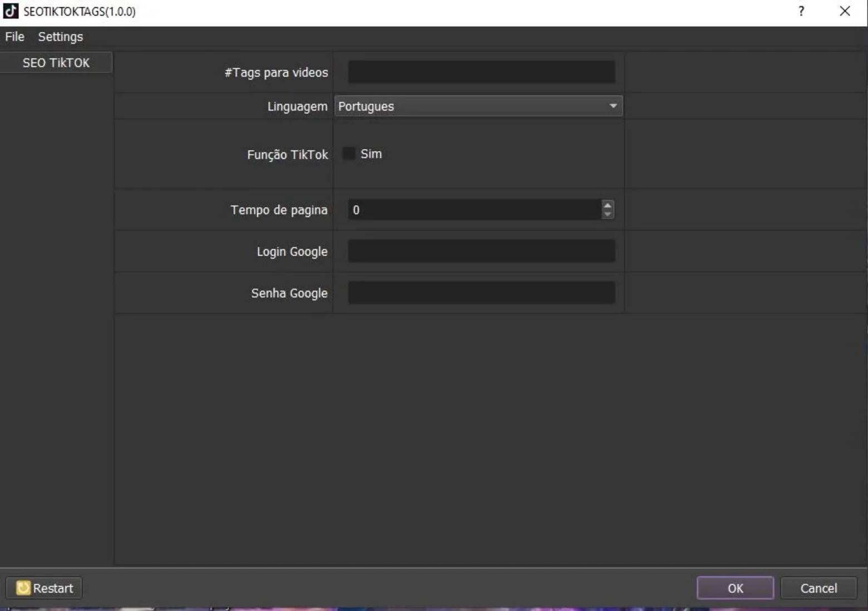Enable the Função TikTok Sim checkbox
This screenshot has height=611, width=868.
point(349,154)
